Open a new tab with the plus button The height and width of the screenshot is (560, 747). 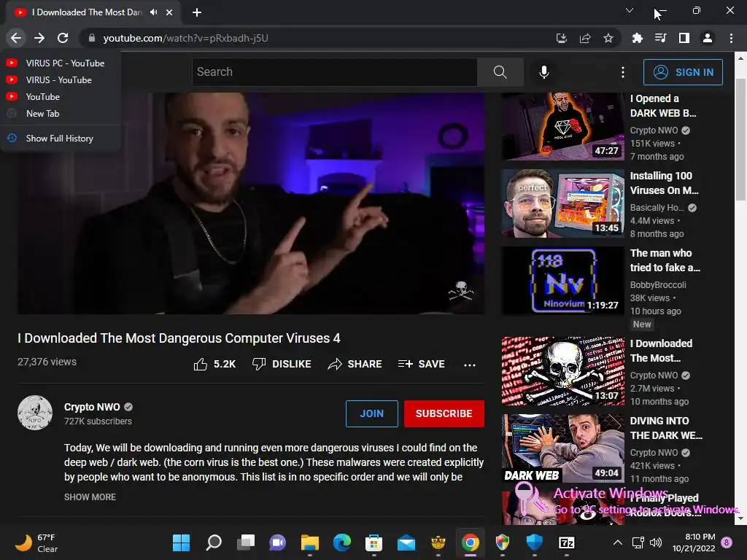[197, 12]
